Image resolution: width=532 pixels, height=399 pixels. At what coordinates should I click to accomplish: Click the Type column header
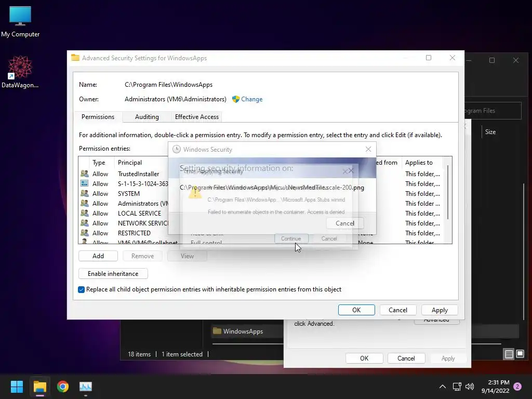click(102, 163)
